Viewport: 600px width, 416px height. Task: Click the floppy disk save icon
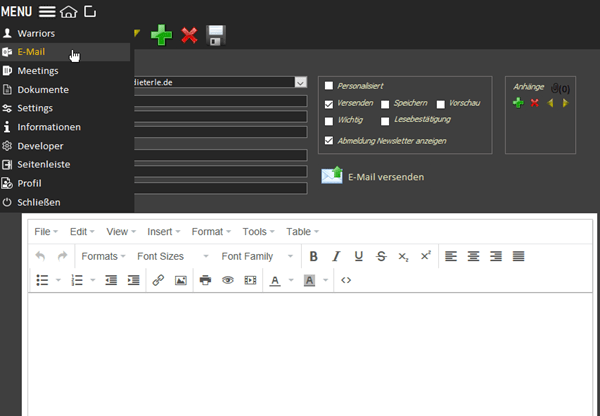click(x=215, y=36)
